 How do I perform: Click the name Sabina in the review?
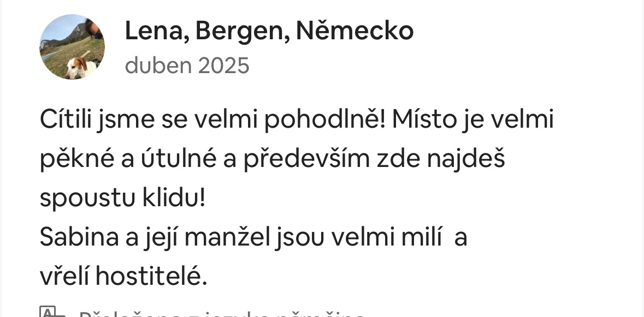tap(79, 237)
